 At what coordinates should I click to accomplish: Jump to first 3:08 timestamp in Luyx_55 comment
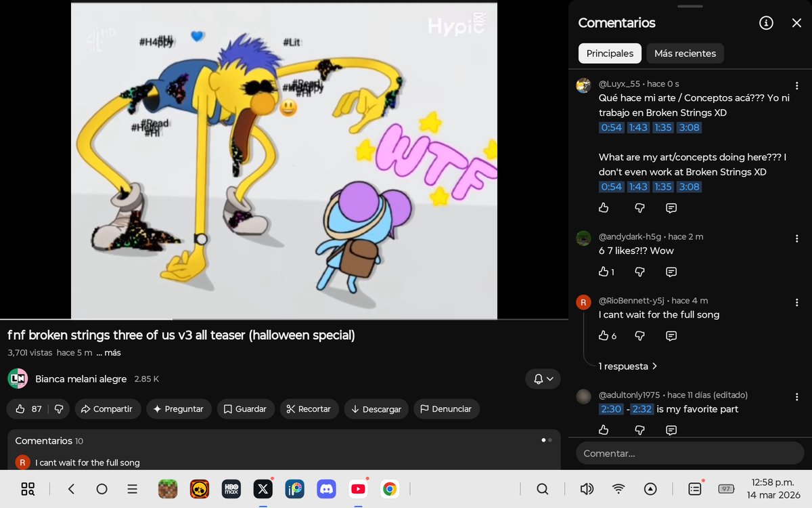tap(689, 127)
